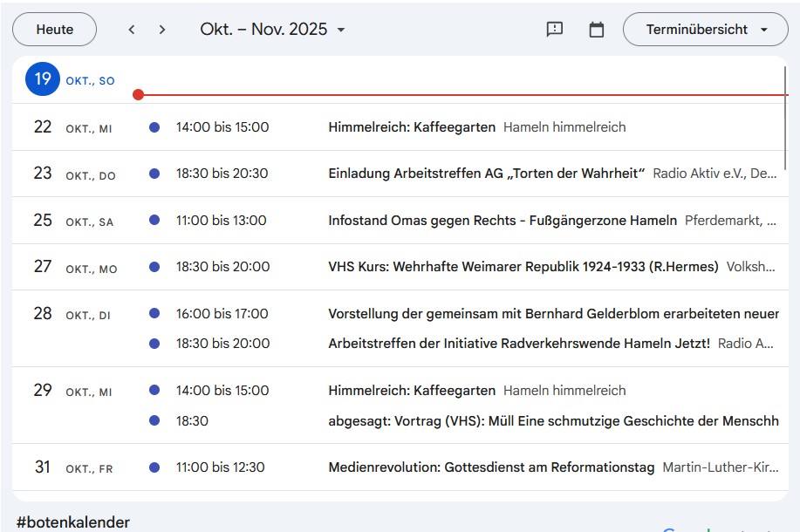
Task: Open the feedback speech bubble icon
Action: pyautogui.click(x=555, y=30)
